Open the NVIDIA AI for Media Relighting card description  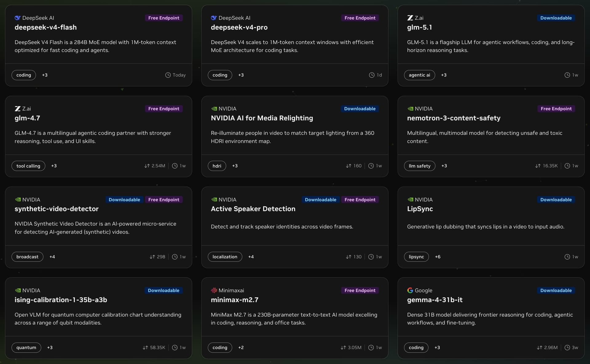click(292, 137)
